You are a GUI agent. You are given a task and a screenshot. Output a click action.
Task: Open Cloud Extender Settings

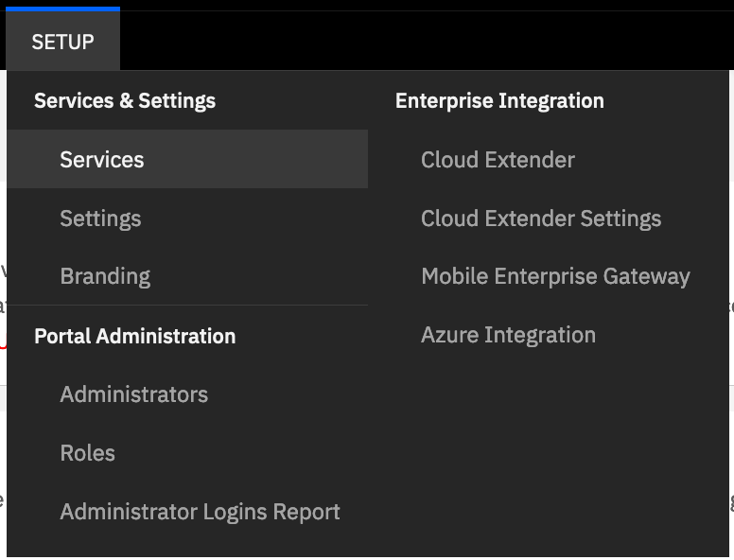[541, 219]
